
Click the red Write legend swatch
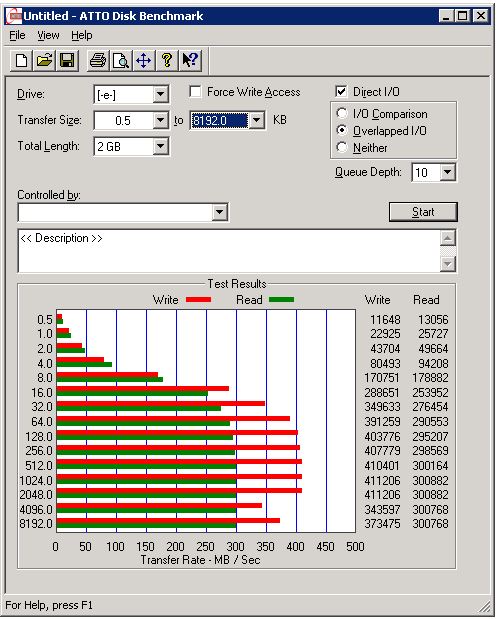pyautogui.click(x=199, y=300)
